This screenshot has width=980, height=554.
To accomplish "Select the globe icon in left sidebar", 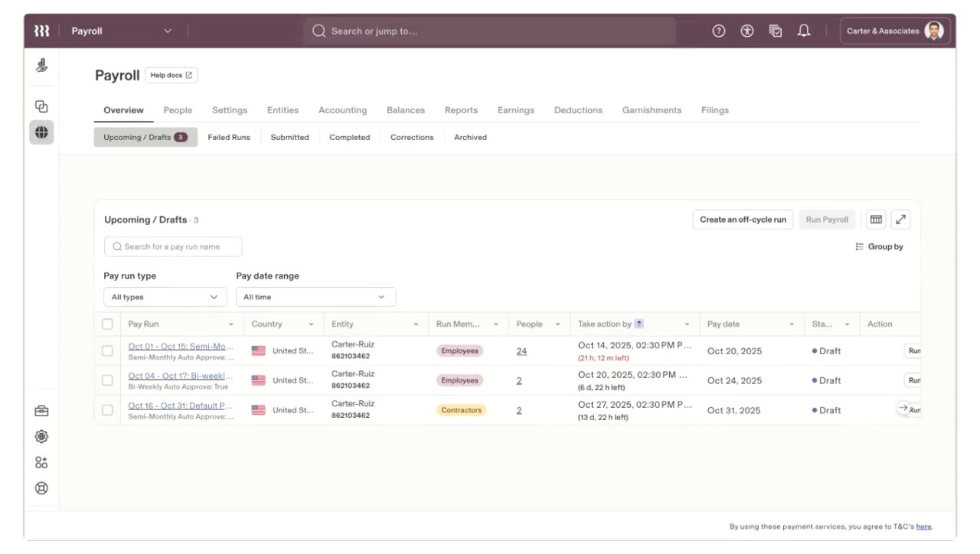I will tap(41, 132).
